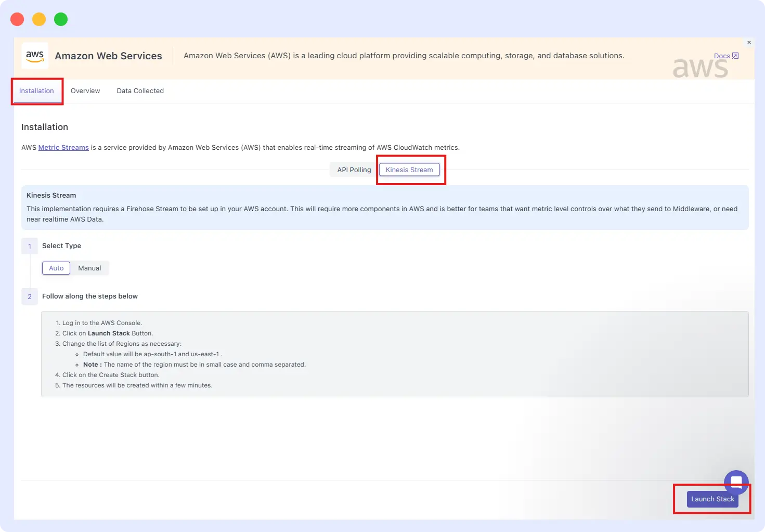This screenshot has height=532, width=765.
Task: Select the Kinesis Stream option
Action: pos(409,170)
